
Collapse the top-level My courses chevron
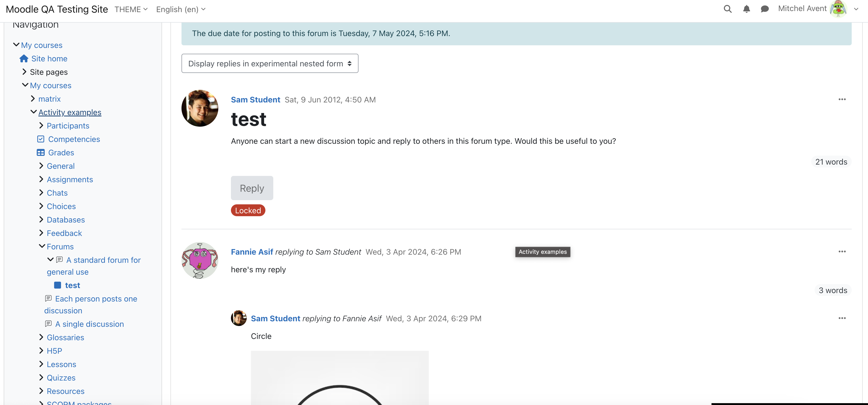[x=16, y=45]
